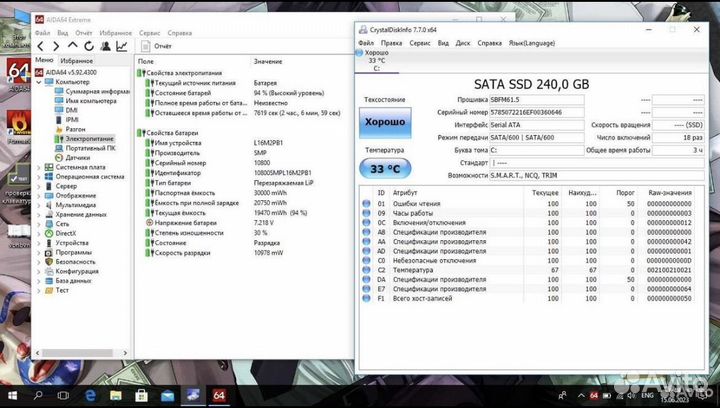Collapse the Компьютер tree node
This screenshot has width=720, height=408.
pos(39,81)
